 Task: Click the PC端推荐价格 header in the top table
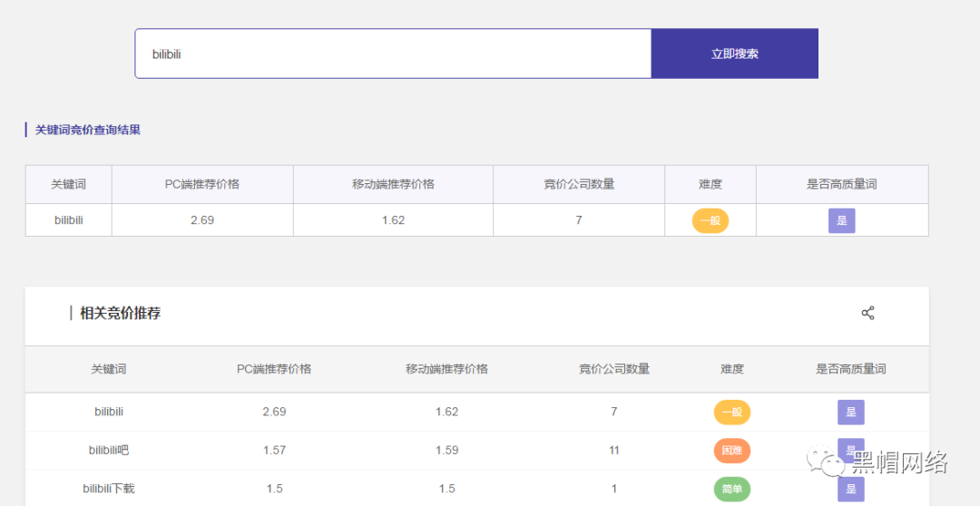tap(202, 184)
